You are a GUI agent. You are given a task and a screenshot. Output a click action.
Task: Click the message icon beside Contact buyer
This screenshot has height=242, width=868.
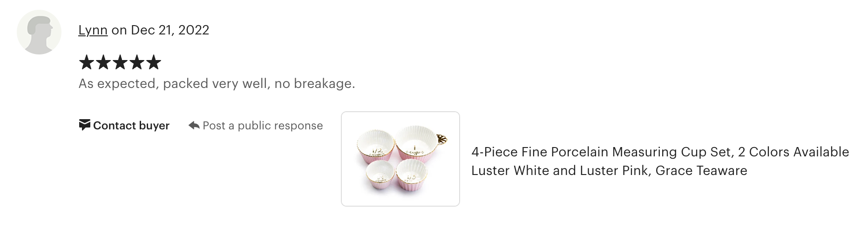point(84,125)
